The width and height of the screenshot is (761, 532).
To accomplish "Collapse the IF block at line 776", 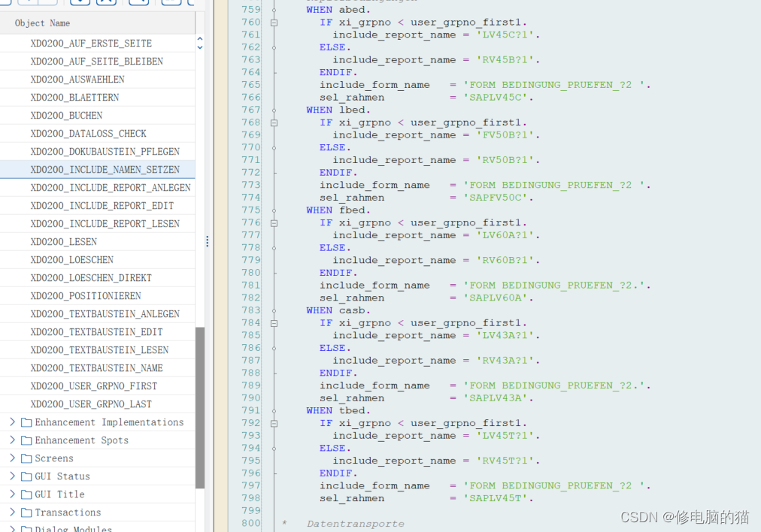I will pos(273,222).
